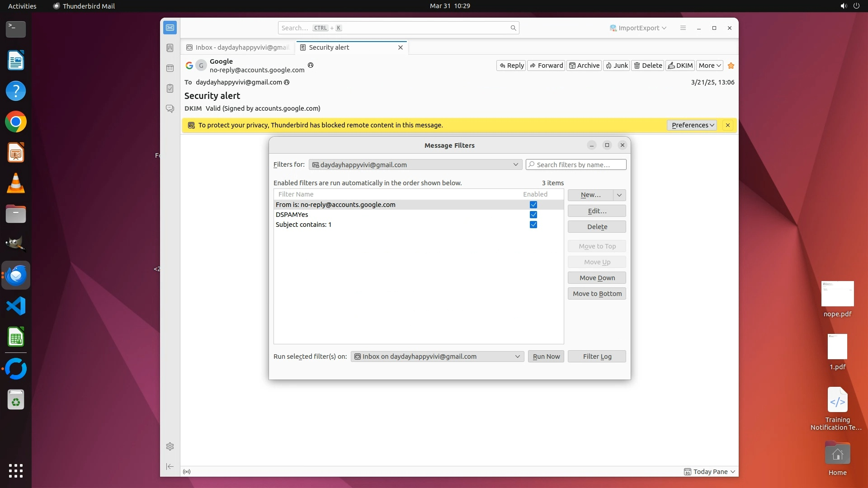Open the New filter dropdown arrow

[619, 195]
